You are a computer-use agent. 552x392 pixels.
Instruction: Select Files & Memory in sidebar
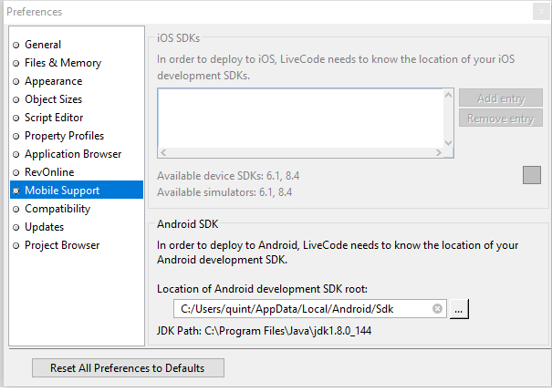(x=62, y=63)
